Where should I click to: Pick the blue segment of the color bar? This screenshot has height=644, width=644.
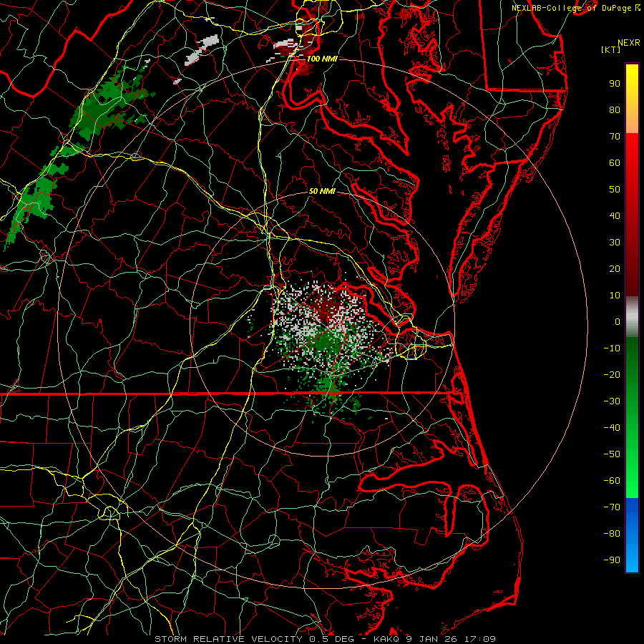pyautogui.click(x=632, y=534)
